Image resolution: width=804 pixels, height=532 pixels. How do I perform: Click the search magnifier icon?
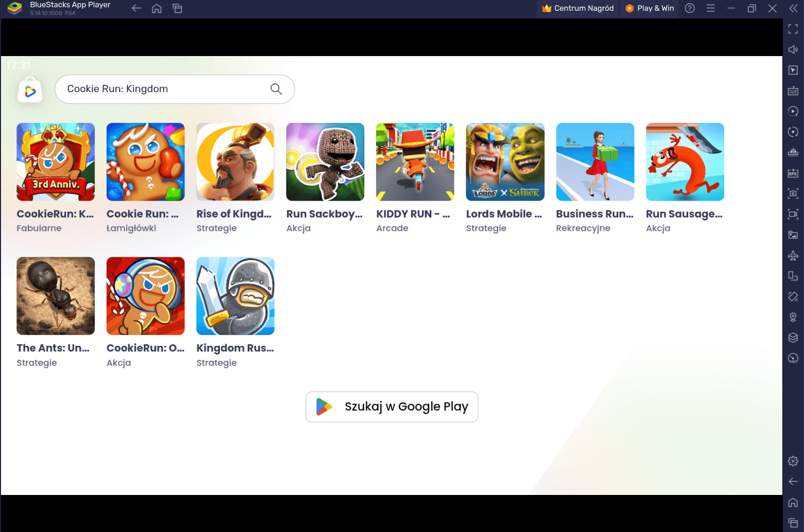click(x=276, y=89)
